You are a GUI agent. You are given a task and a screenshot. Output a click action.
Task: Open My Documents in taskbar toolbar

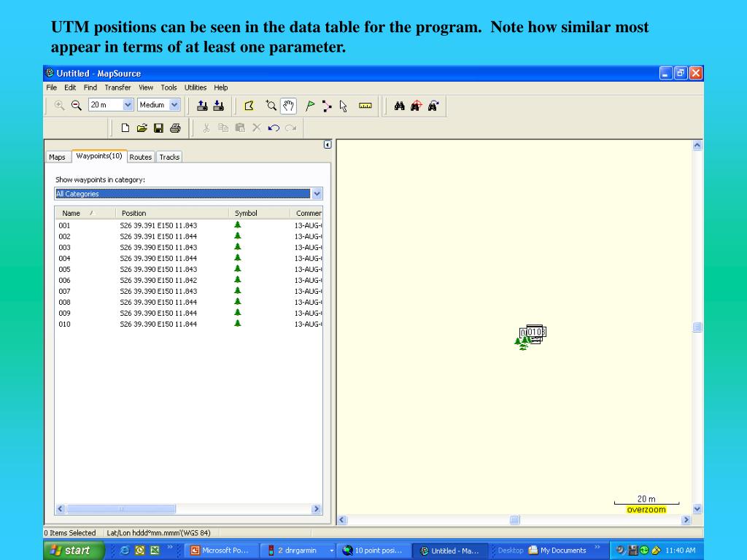point(557,551)
